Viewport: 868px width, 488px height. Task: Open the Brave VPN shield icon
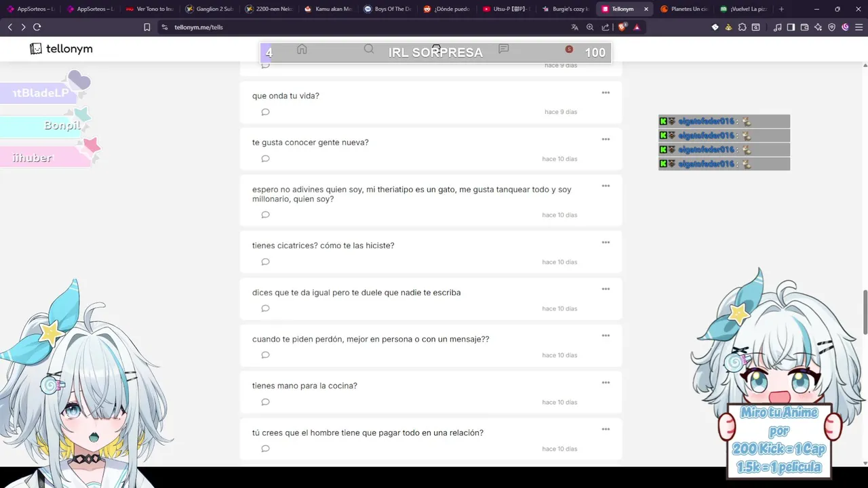[x=832, y=27]
